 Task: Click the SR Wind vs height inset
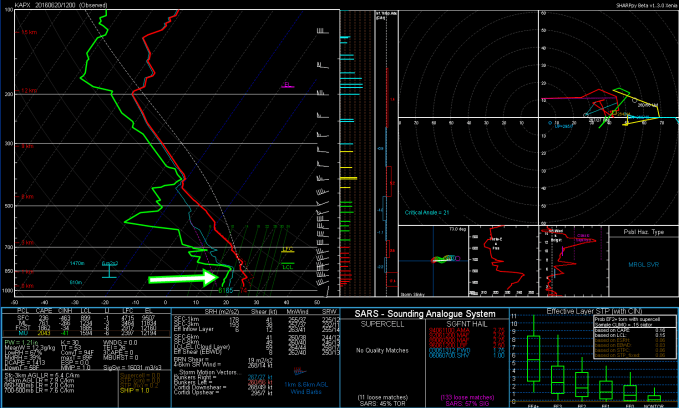pos(574,261)
